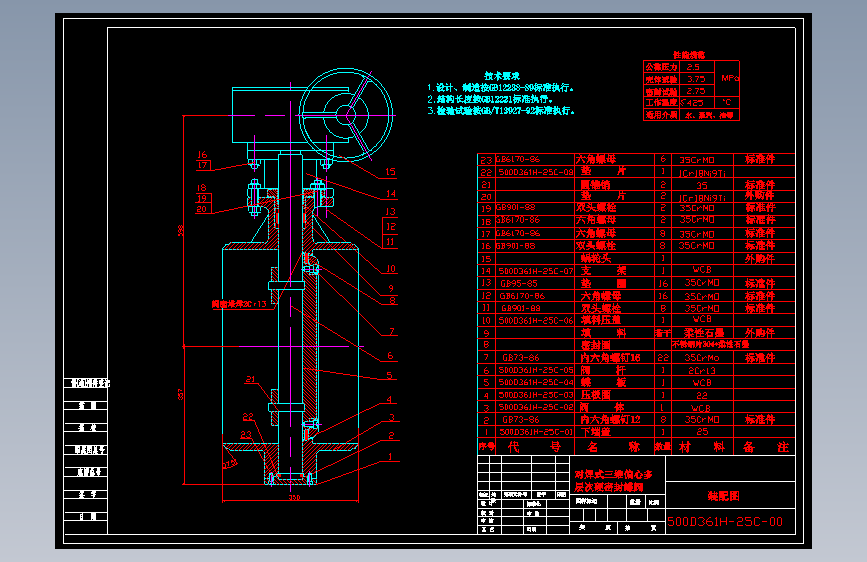Select the 序号 column header
This screenshot has width=867, height=562.
[x=487, y=446]
